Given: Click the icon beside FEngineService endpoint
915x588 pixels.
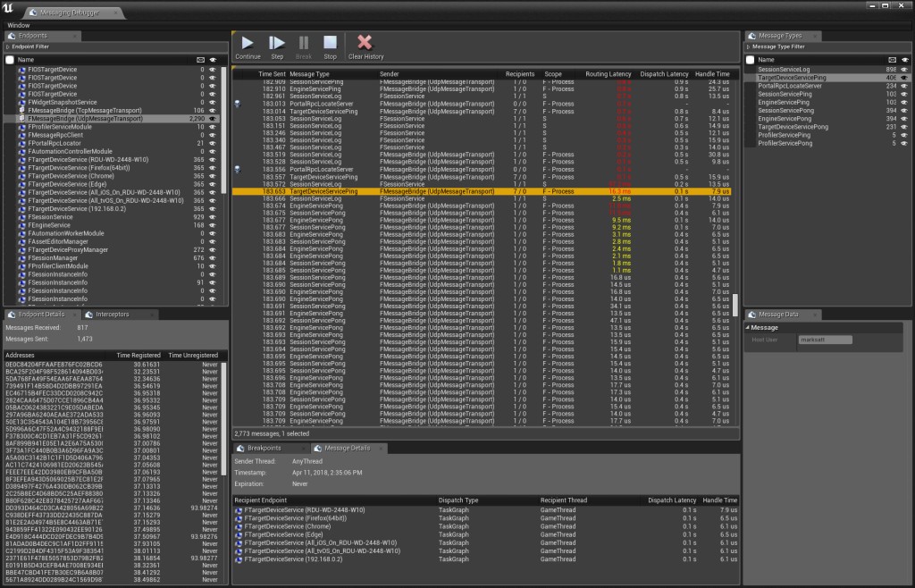Looking at the screenshot, I should (x=22, y=225).
